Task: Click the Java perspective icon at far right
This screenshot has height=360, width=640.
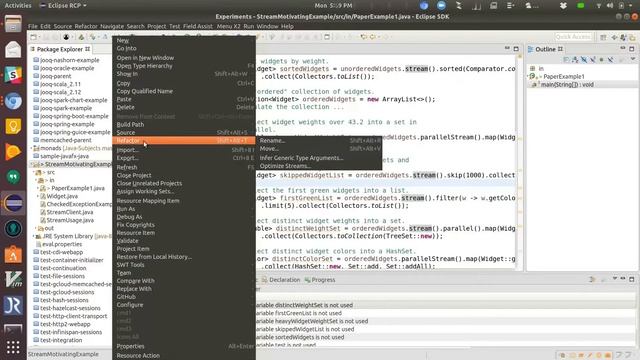Action: (632, 38)
